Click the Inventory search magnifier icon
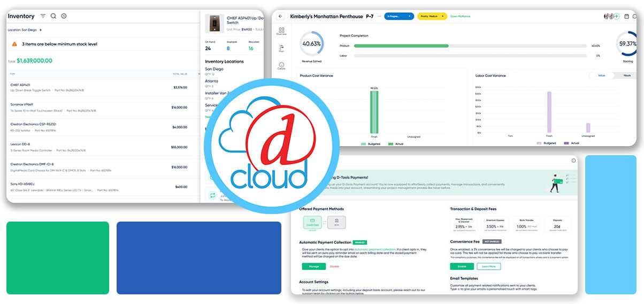Screen dimensions: 644x304 (x=53, y=16)
